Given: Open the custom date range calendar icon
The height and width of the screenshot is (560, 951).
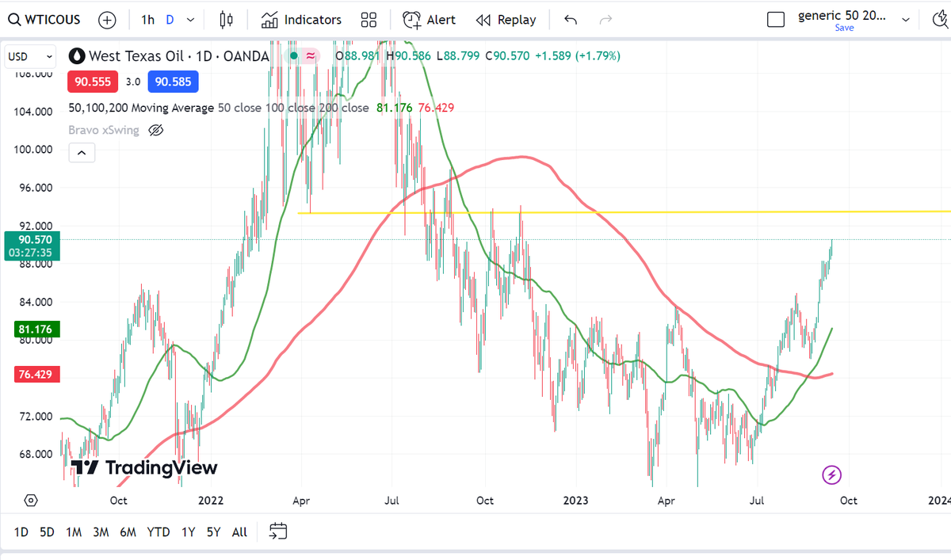Looking at the screenshot, I should point(277,531).
